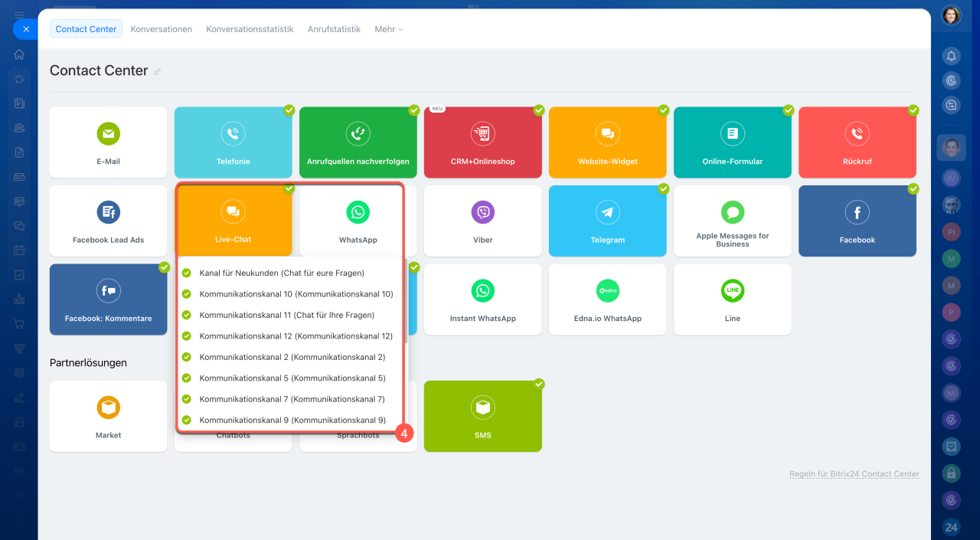Viewport: 980px width, 540px height.
Task: Open Facebook Lead Ads tile
Action: 108,221
